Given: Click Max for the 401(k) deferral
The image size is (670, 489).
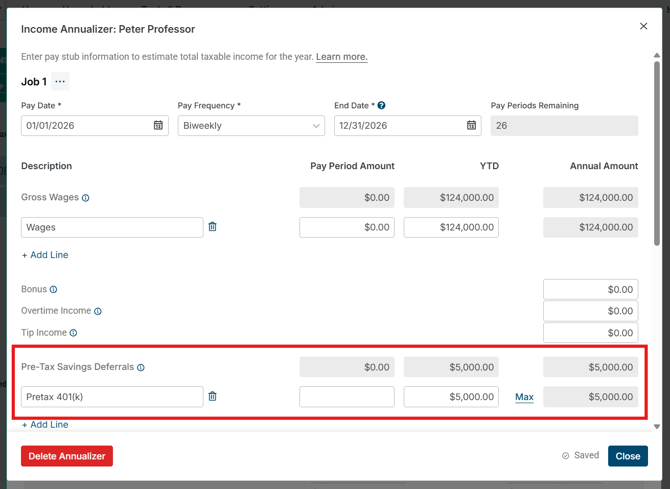Looking at the screenshot, I should tap(524, 397).
